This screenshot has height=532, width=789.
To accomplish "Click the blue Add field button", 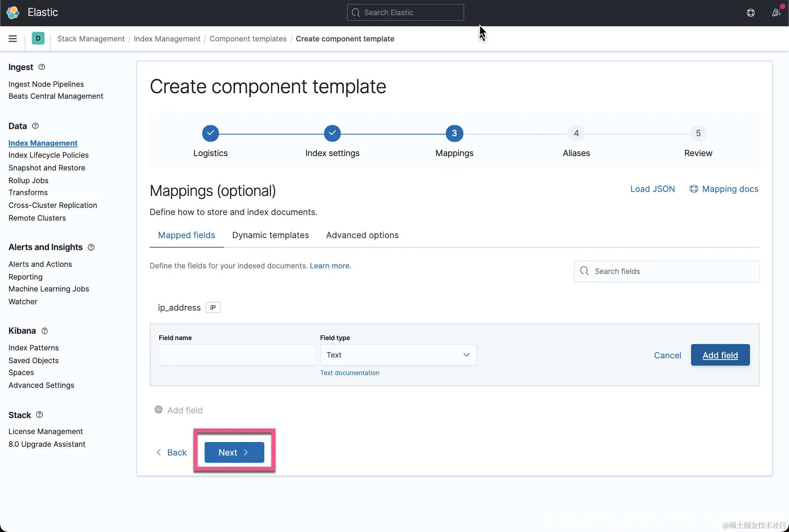I will tap(720, 355).
